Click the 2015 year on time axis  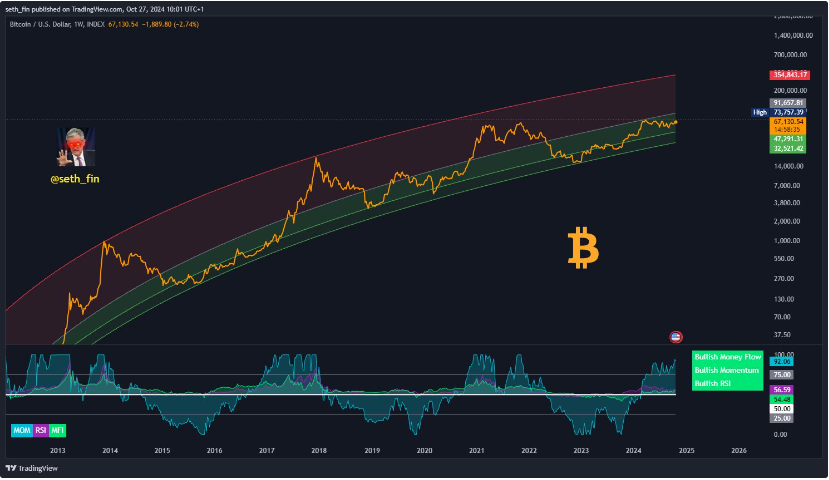[162, 450]
